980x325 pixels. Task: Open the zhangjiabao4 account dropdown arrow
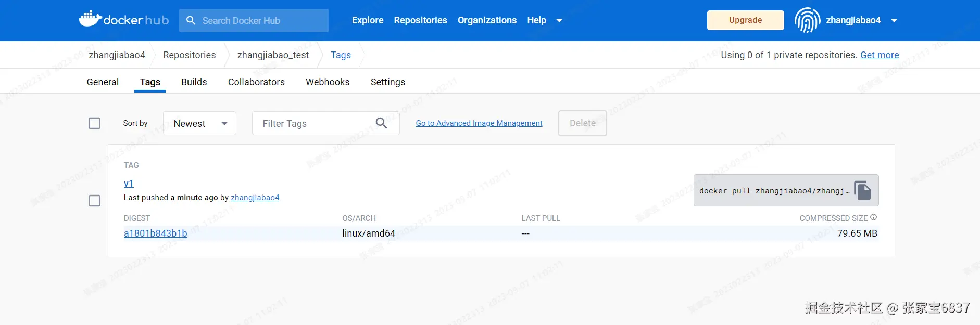[x=894, y=20]
